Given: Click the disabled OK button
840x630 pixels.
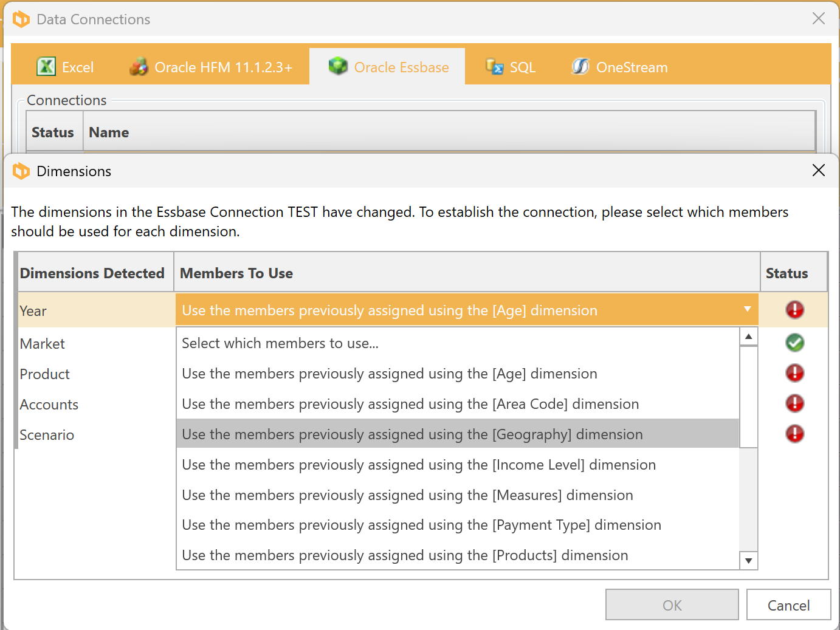Looking at the screenshot, I should [x=672, y=605].
